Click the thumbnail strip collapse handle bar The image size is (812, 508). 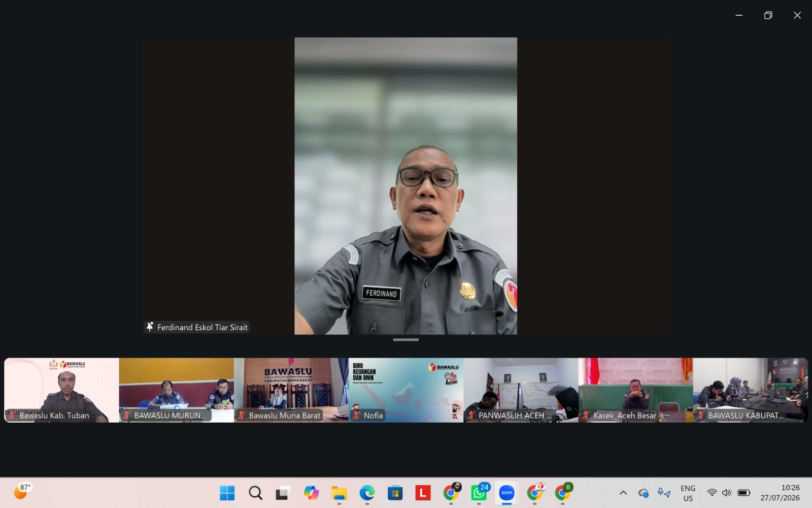click(406, 340)
